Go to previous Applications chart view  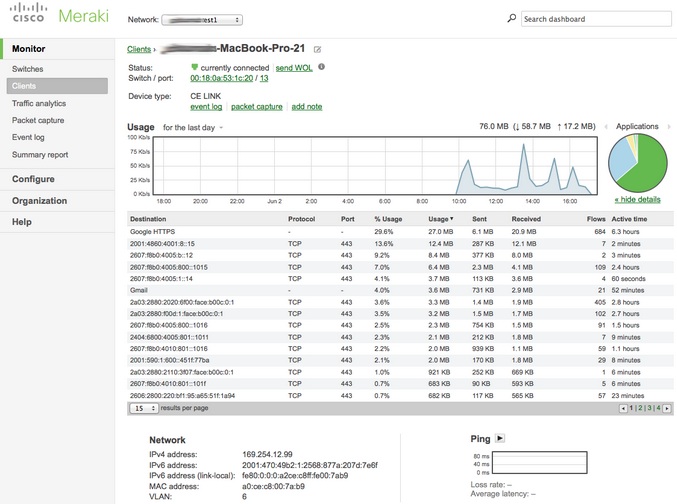[606, 127]
